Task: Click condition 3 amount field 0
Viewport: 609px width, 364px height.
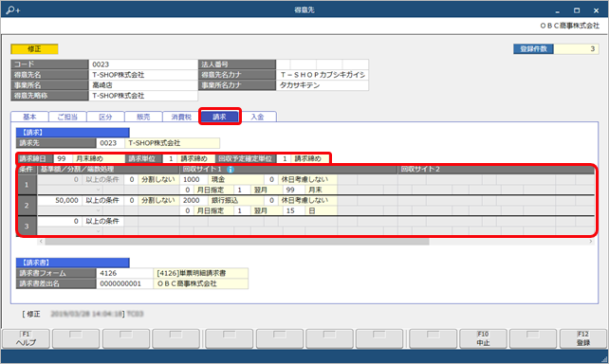Action: pyautogui.click(x=60, y=221)
